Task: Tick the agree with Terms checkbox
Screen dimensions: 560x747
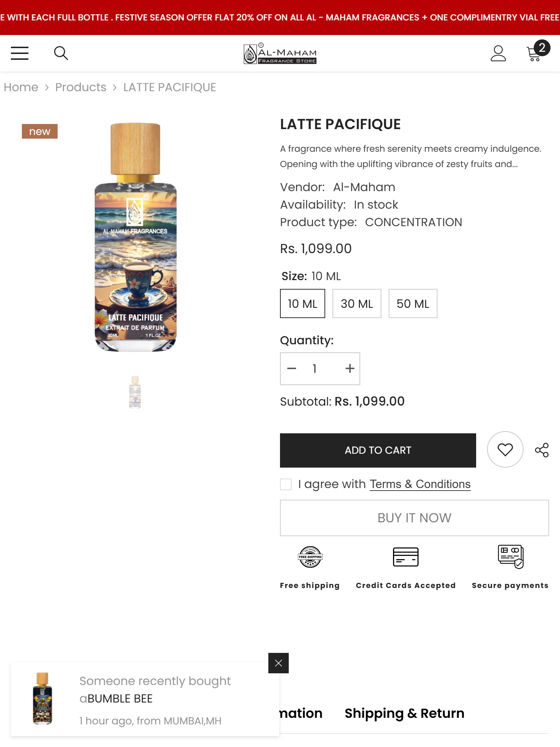Action: coord(286,484)
